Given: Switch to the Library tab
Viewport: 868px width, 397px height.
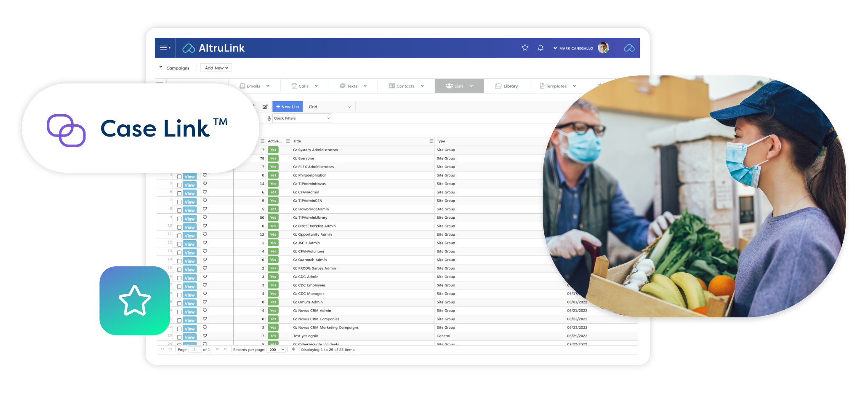Looking at the screenshot, I should (506, 86).
